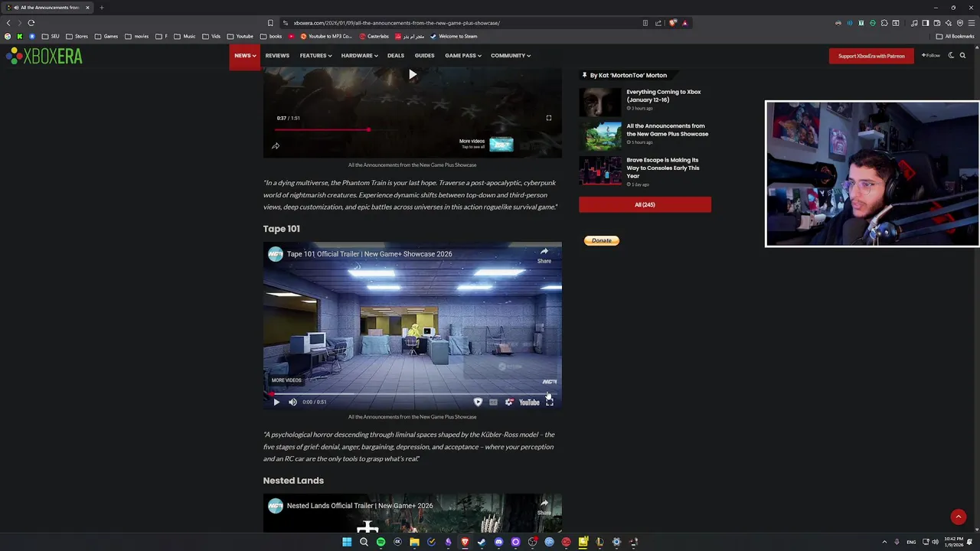Click the scroll-to-top red arrow button
The image size is (980, 551).
tap(958, 517)
